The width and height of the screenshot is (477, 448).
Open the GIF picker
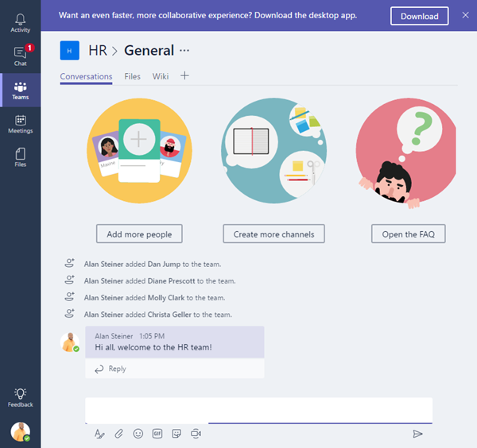point(157,434)
